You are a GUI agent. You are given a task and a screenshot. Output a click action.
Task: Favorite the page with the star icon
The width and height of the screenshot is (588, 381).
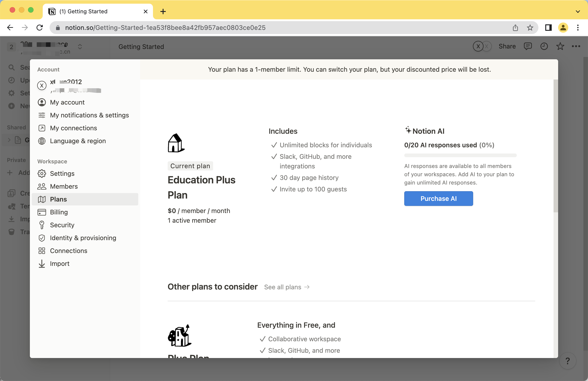coord(560,46)
